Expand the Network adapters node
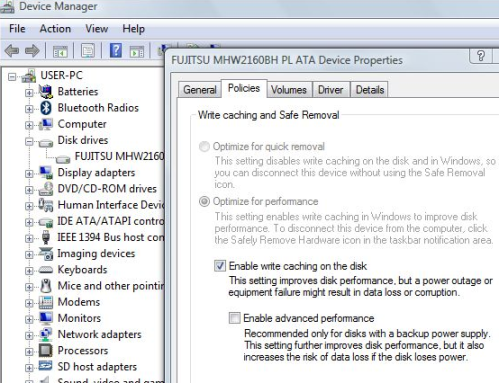The image size is (499, 383). [x=29, y=336]
